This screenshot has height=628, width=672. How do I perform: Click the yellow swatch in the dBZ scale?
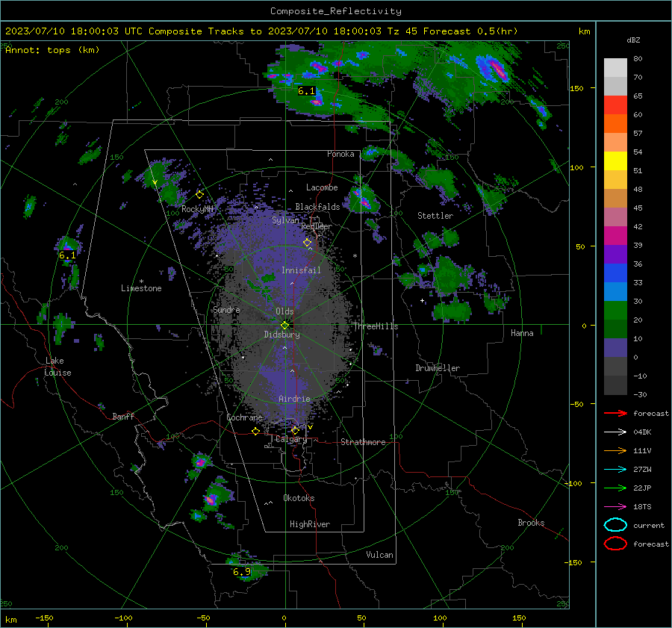point(615,161)
